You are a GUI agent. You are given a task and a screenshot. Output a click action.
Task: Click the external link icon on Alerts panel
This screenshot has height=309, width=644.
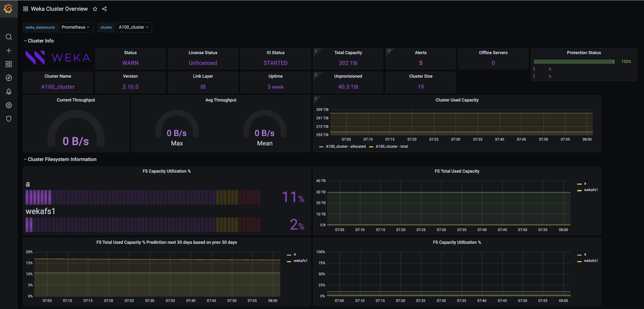[x=389, y=51]
